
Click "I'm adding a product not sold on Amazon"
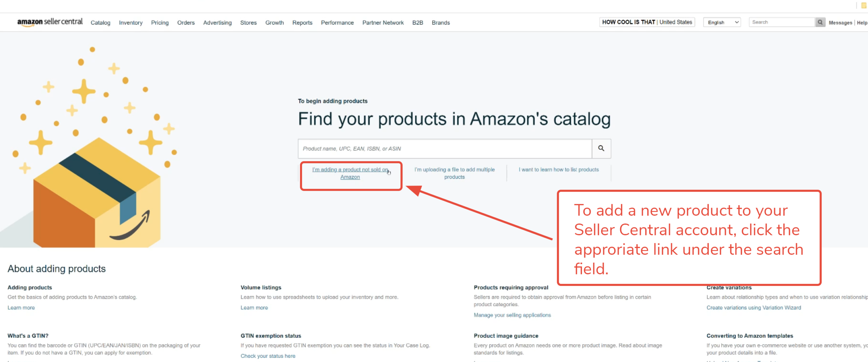[x=350, y=173]
